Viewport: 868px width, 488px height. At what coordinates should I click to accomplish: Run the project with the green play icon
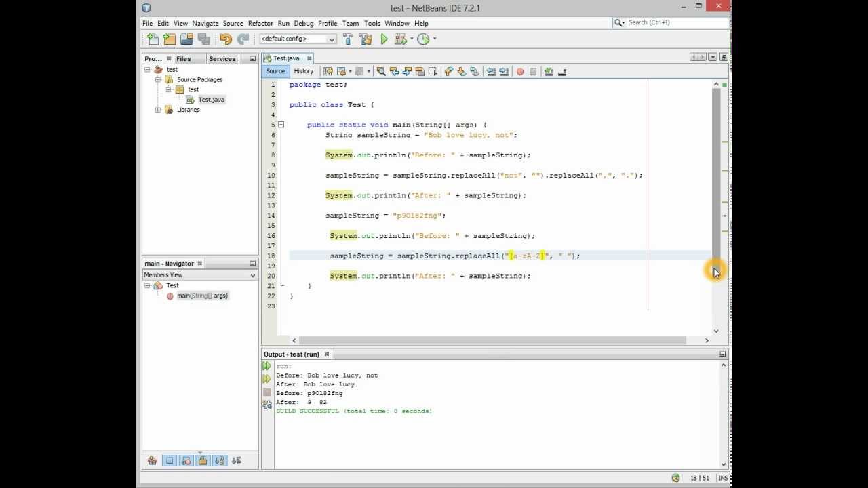click(384, 39)
